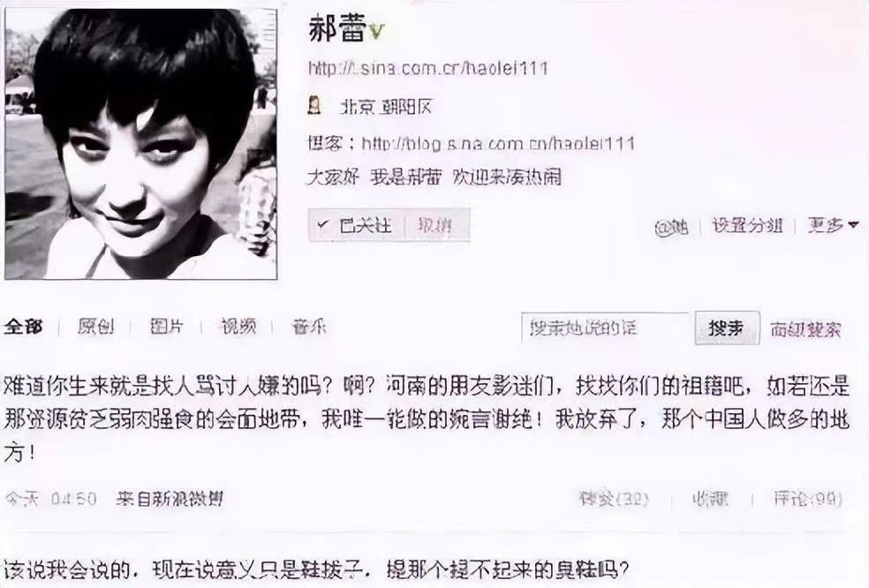Viewport: 869px width, 588px height.
Task: Switch to the 原创 tab
Action: 95,327
